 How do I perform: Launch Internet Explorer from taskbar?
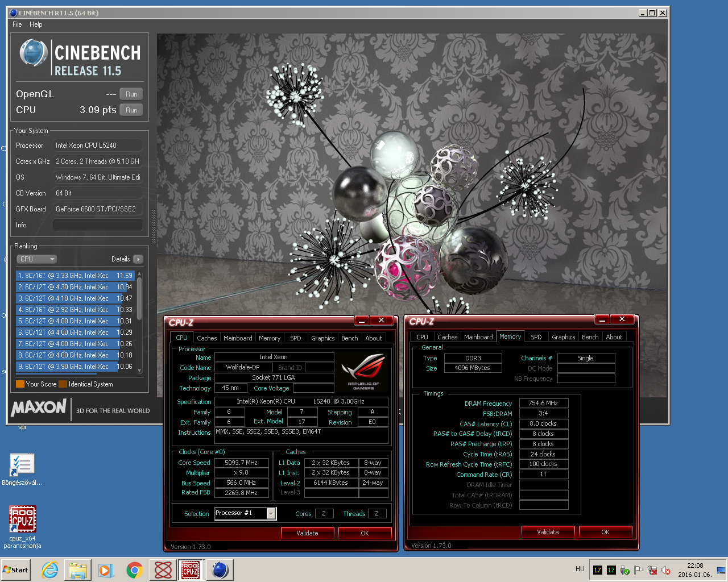tap(50, 570)
